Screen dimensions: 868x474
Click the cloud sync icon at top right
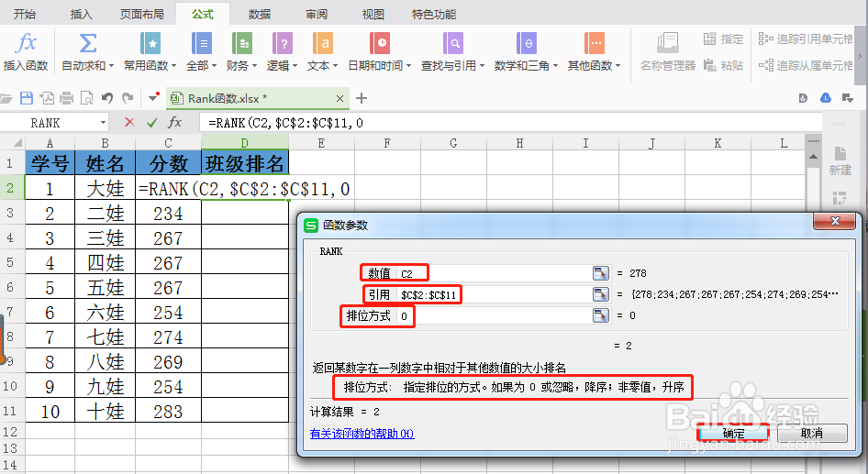[826, 98]
